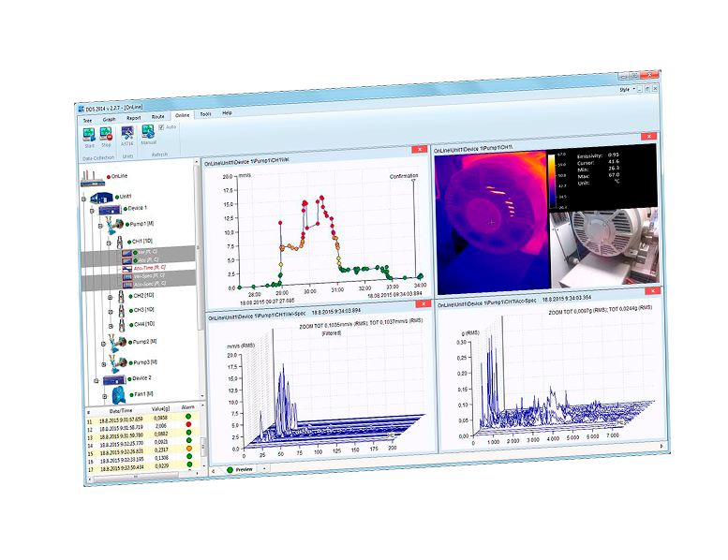This screenshot has width=728, height=560.
Task: Select the Acc trend icon under CH1
Action: [126, 261]
